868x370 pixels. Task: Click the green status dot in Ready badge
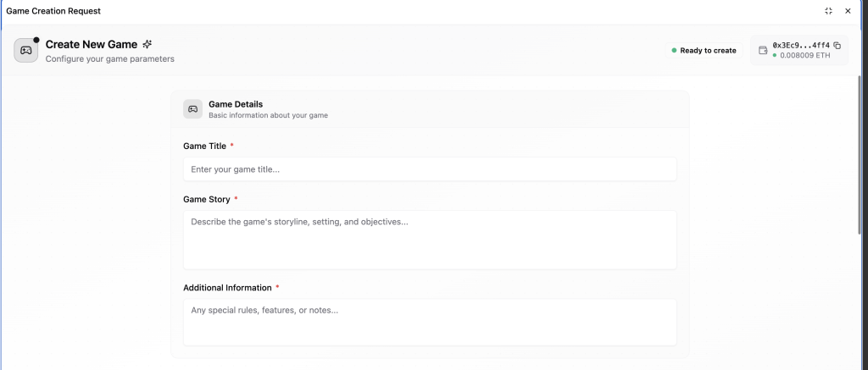pos(674,51)
